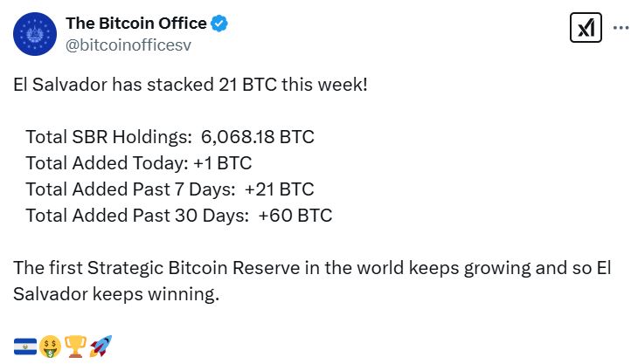Click the 6,068.18 BTC holdings figure
Viewport: 631px width, 364px height.
click(x=257, y=137)
